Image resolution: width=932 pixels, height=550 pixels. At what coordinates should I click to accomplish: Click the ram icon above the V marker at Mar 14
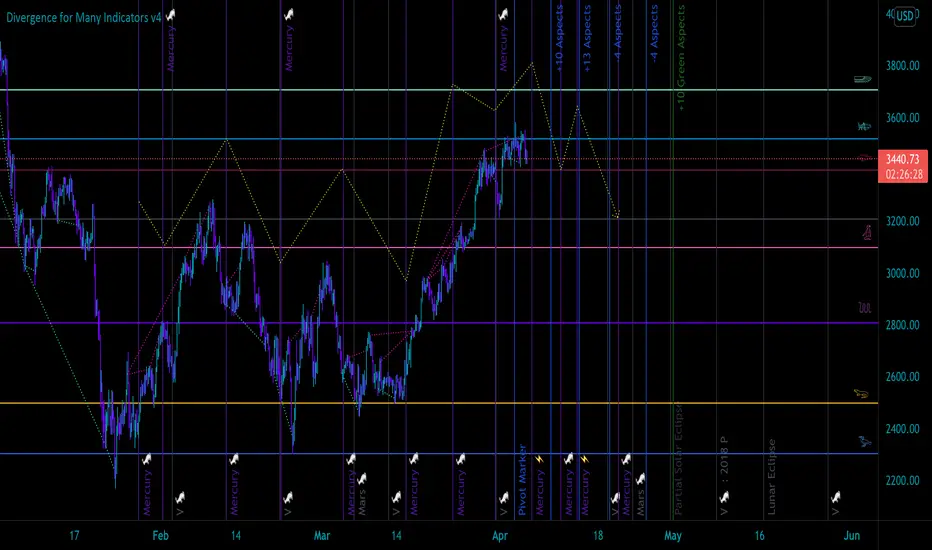click(x=396, y=496)
